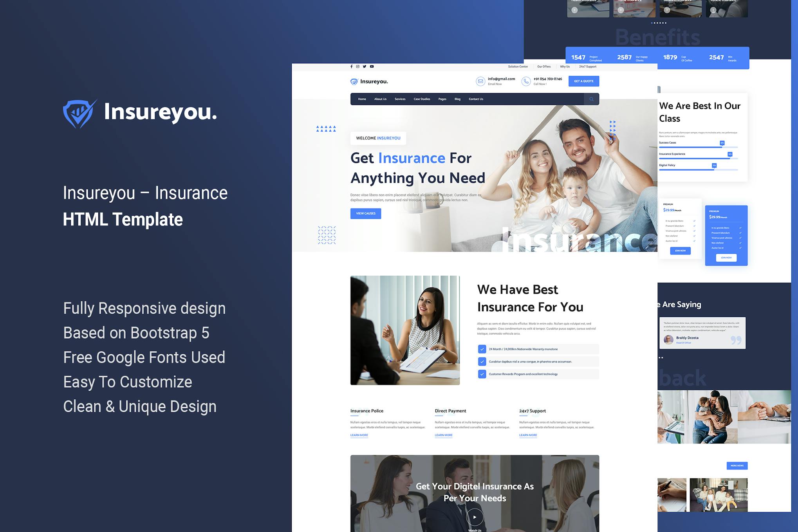Click the phone call icon
Screen dimensions: 798x532
[526, 81]
